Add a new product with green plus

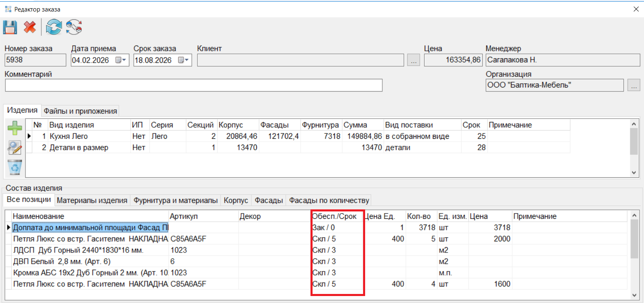click(15, 128)
